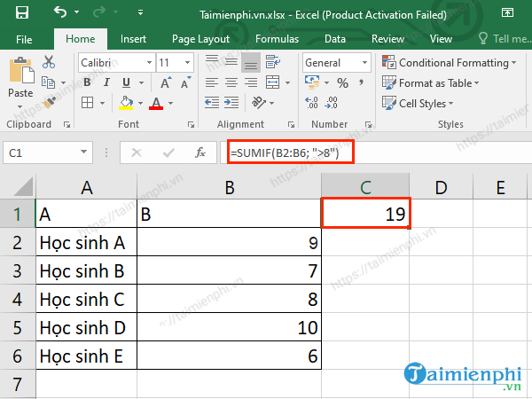Open the Formulas ribbon tab
The image size is (532, 399).
click(x=277, y=39)
